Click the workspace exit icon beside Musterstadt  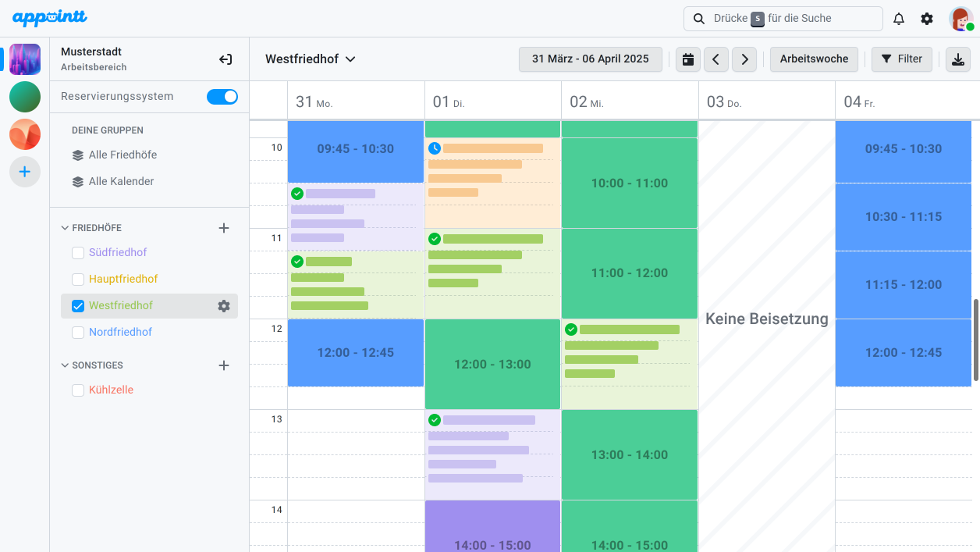pyautogui.click(x=225, y=59)
